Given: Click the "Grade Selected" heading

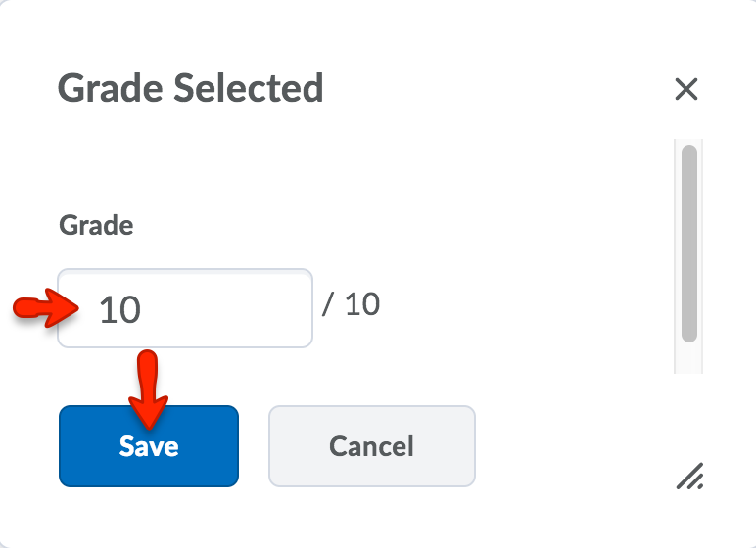Looking at the screenshot, I should click(x=191, y=89).
